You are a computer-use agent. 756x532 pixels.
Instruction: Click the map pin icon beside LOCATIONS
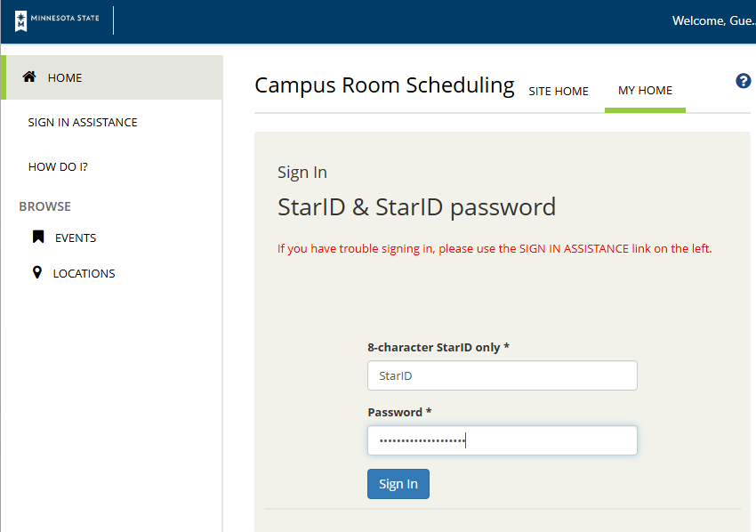[x=36, y=273]
